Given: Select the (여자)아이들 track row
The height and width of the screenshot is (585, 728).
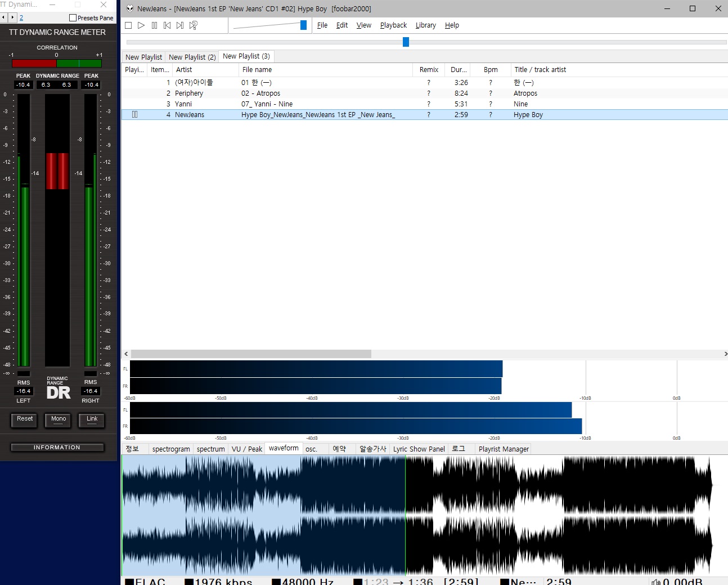Looking at the screenshot, I should click(x=425, y=83).
